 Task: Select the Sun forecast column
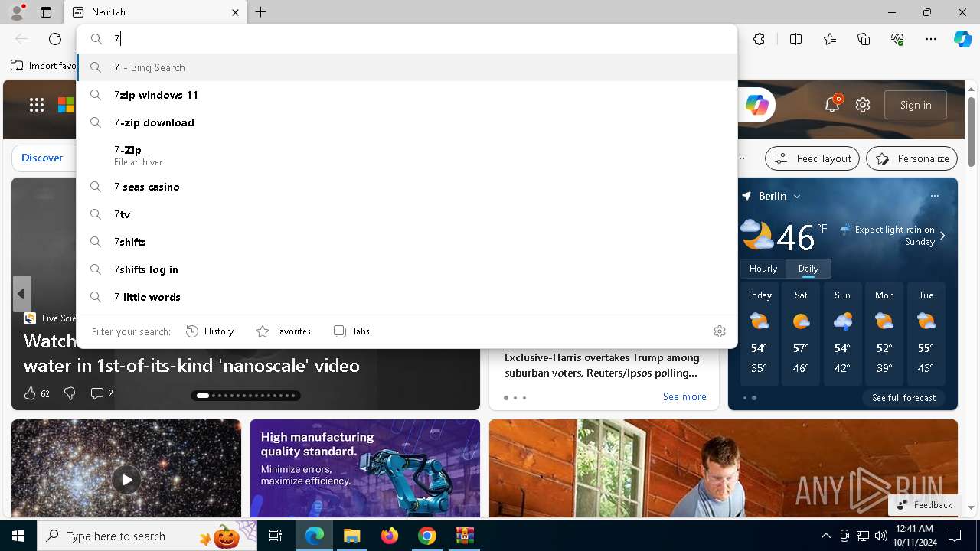coord(842,334)
